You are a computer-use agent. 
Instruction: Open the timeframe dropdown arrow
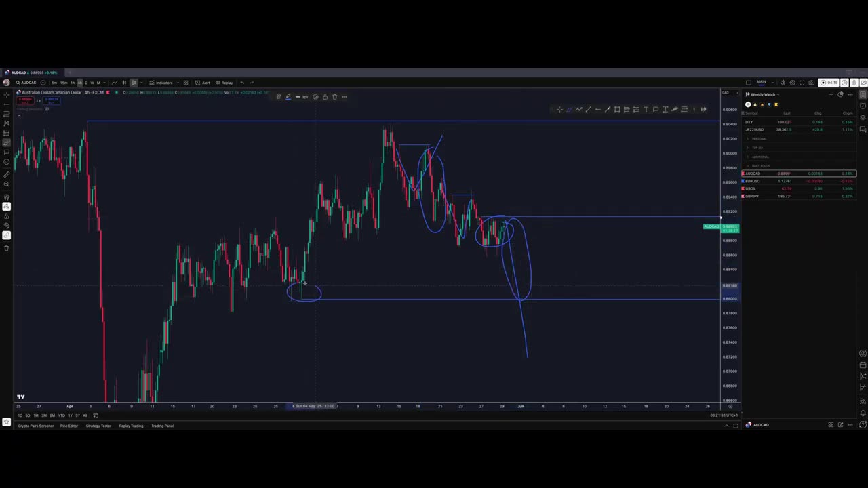(x=106, y=83)
